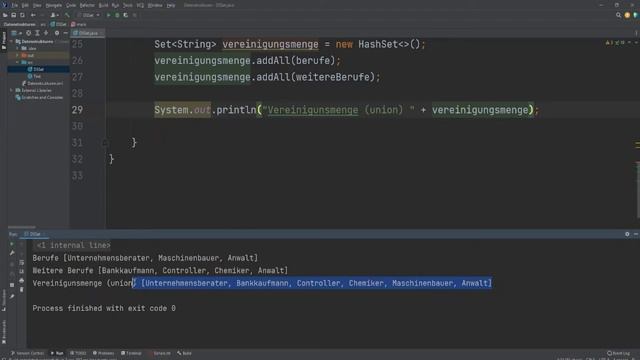The height and width of the screenshot is (360, 640).
Task: Hide the Run panel using minus icon
Action: [x=636, y=234]
